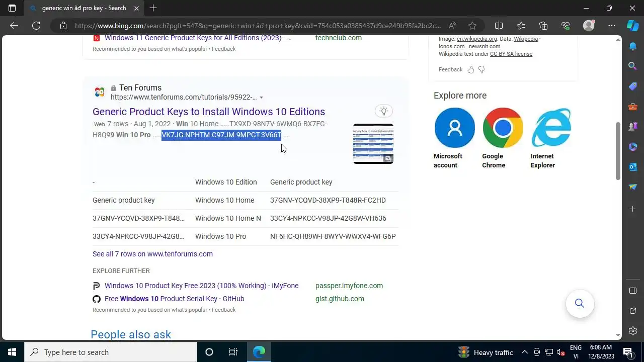This screenshot has width=644, height=362.
Task: Open the profile avatar
Action: pyautogui.click(x=589, y=26)
